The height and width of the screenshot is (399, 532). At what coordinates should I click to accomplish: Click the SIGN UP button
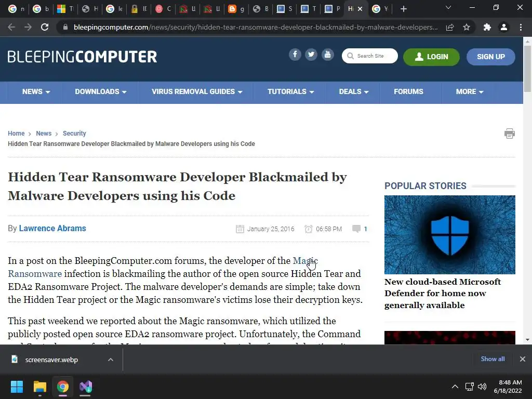click(x=490, y=57)
